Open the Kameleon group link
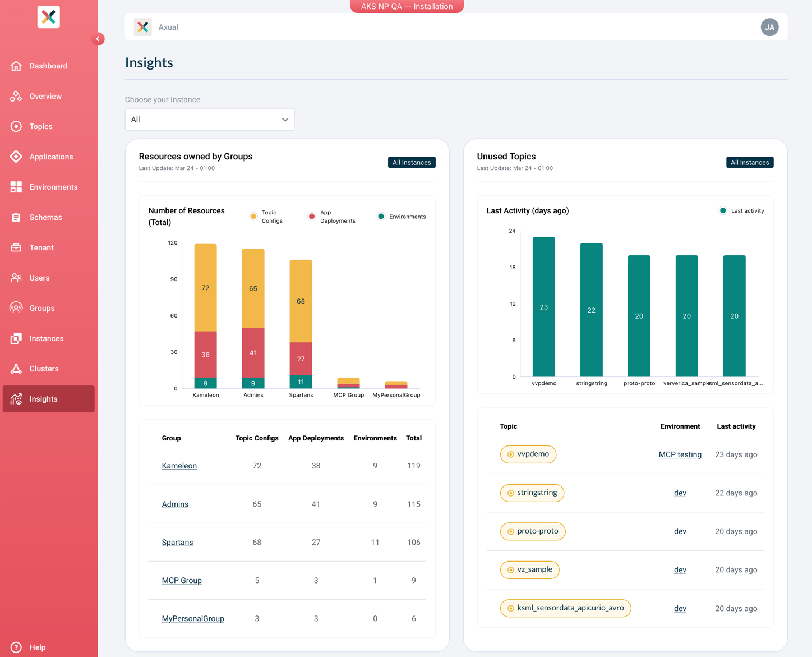 pyautogui.click(x=179, y=466)
